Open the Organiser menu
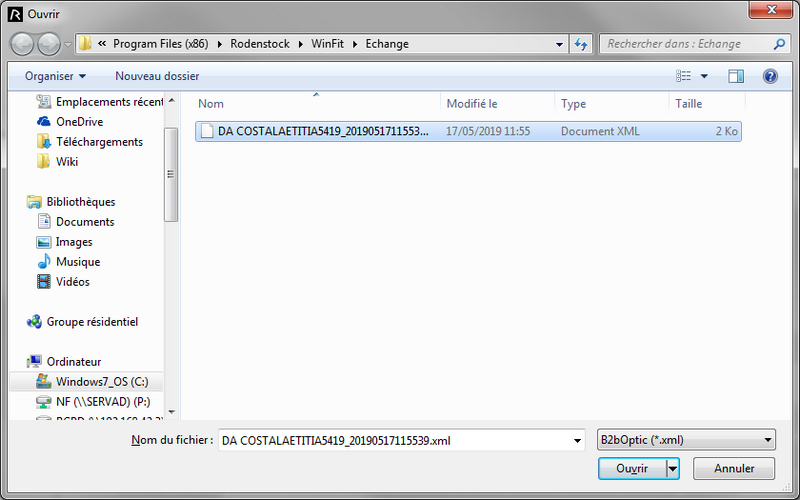Viewport: 800px width, 500px height. point(55,76)
